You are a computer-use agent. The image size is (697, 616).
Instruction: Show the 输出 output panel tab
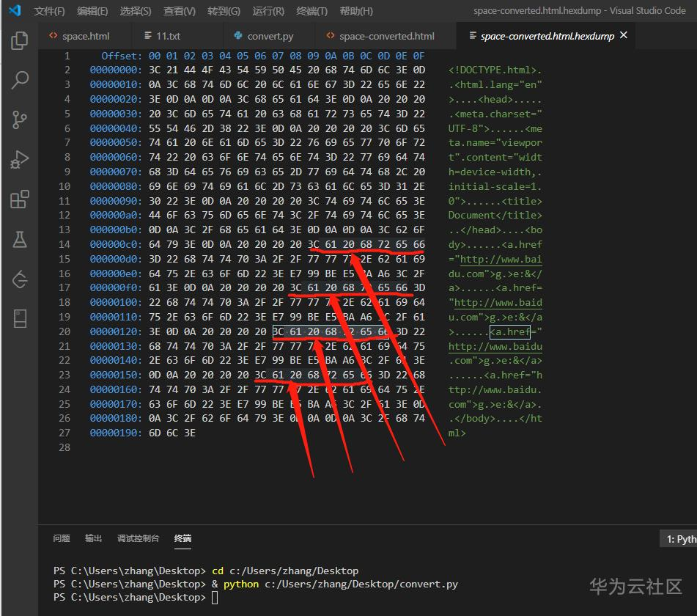(93, 538)
